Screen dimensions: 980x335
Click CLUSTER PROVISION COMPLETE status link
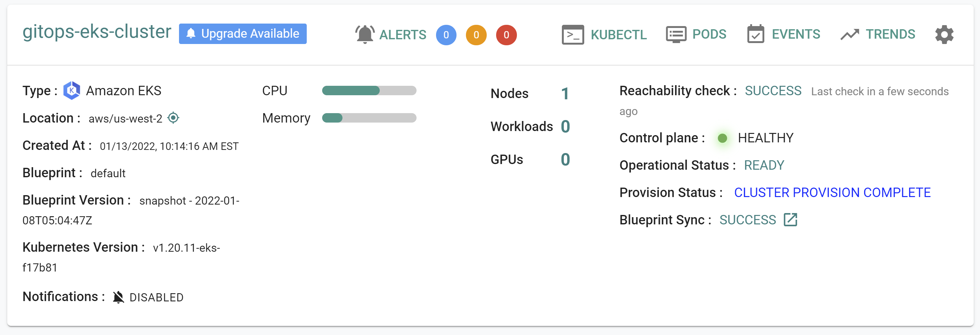click(832, 193)
